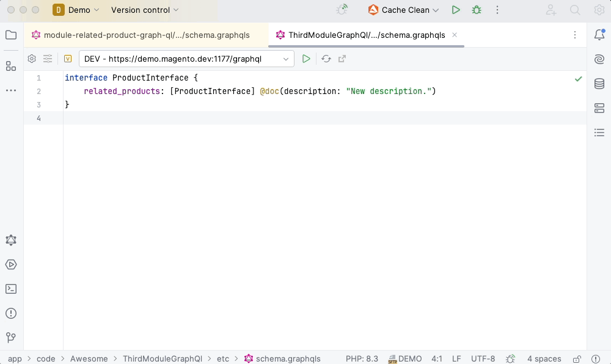Open endpoint in external browser icon

point(342,59)
